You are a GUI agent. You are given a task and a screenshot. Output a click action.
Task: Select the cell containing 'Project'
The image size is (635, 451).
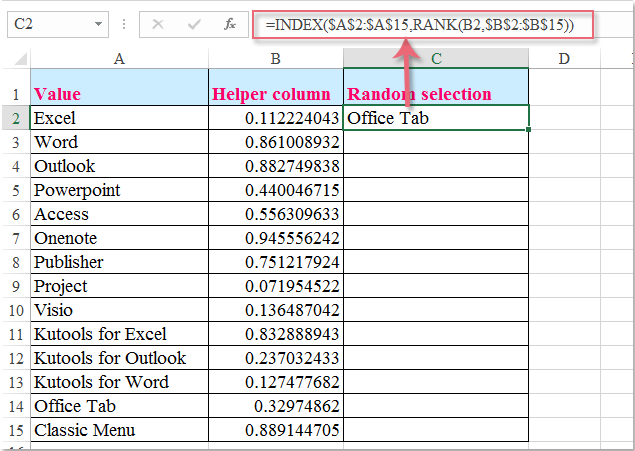119,286
